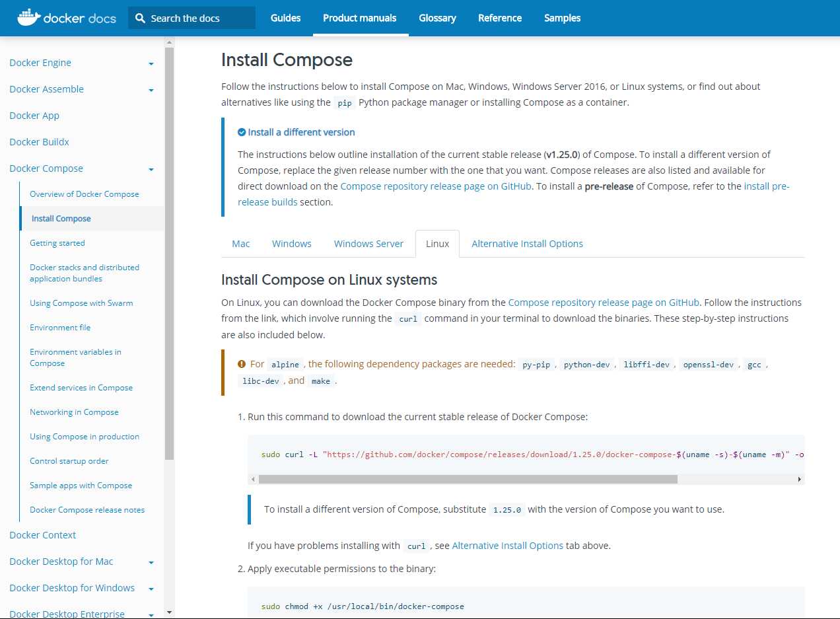Screen dimensions: 840x619
Task: Open Docker Context in the sidebar
Action: point(42,535)
